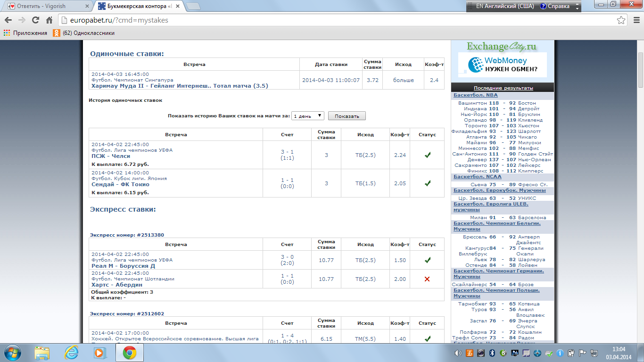Click the 'ПСЖ - Челси' match link
Image resolution: width=644 pixels, height=362 pixels.
click(x=111, y=156)
